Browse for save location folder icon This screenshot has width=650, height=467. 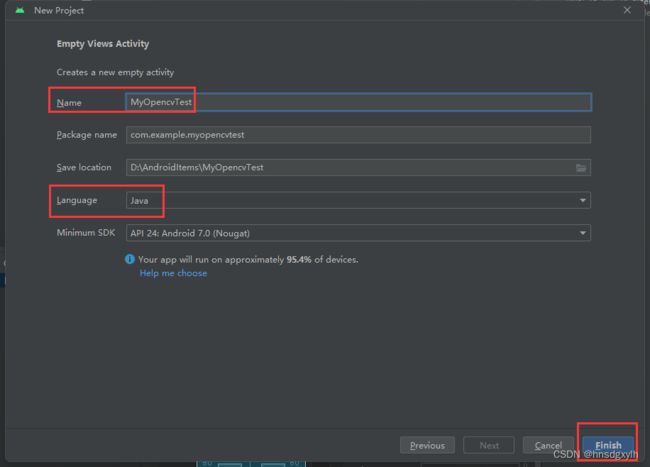(x=581, y=167)
